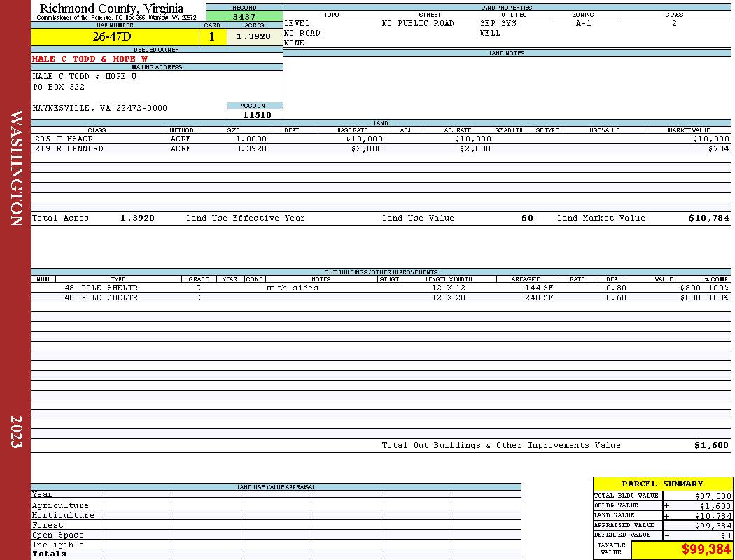This screenshot has height=560, width=735.
Task: Click the record number 3437
Action: pyautogui.click(x=244, y=16)
